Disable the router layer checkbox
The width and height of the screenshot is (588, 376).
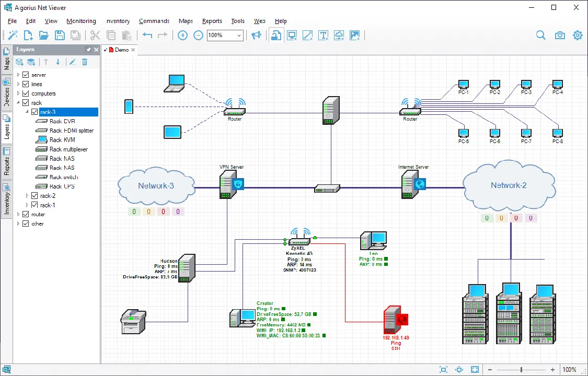click(26, 214)
